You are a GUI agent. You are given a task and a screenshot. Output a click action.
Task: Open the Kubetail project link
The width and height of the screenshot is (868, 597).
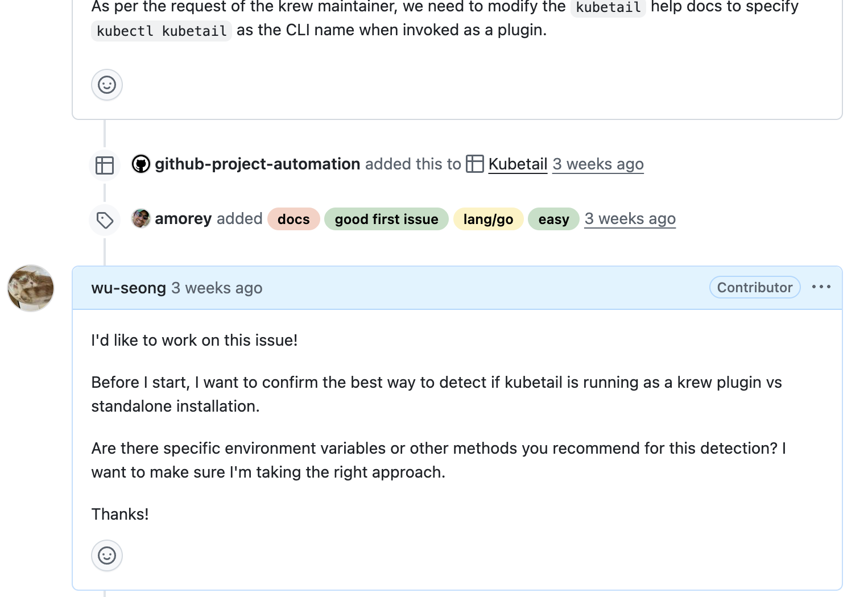(518, 164)
